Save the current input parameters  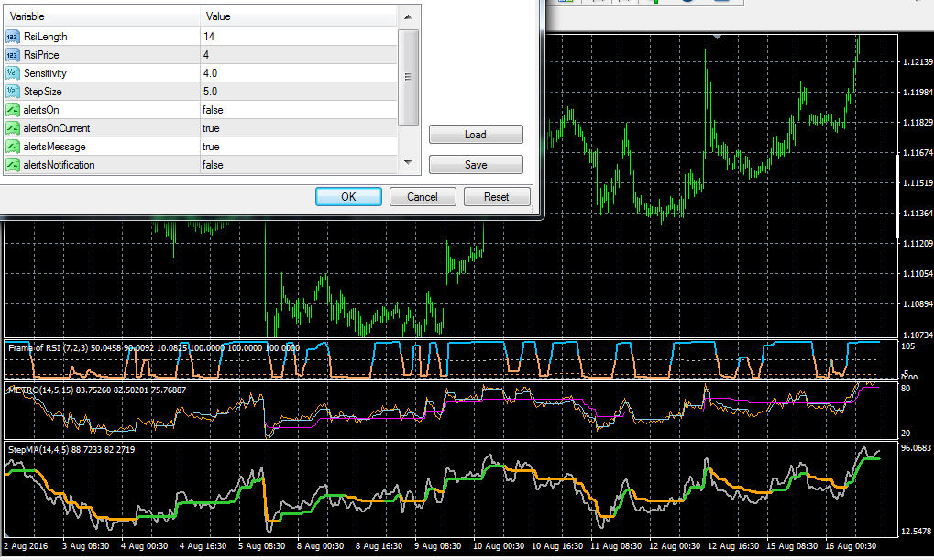coord(476,165)
